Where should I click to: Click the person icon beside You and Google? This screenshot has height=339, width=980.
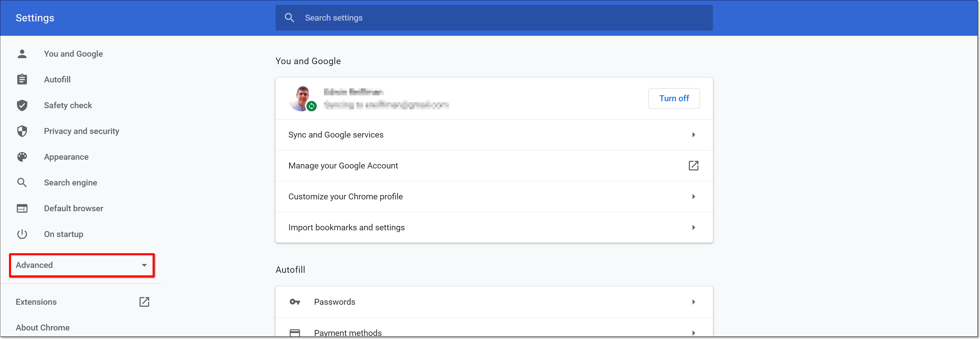click(22, 54)
